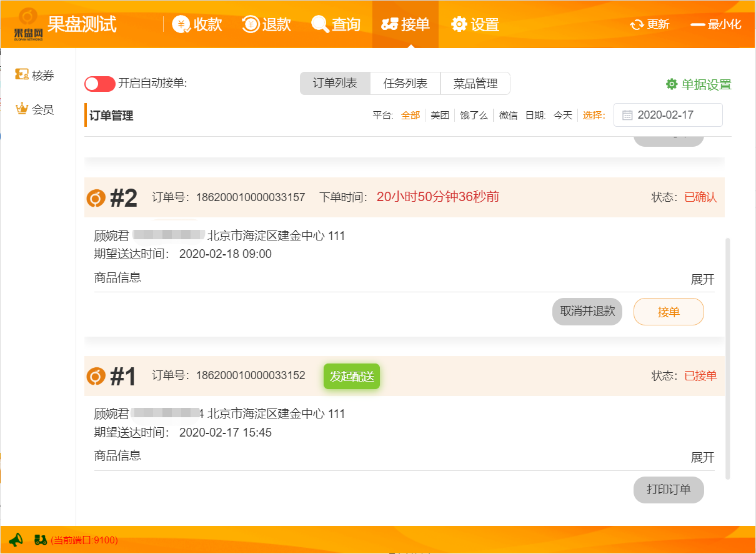Viewport: 756px width, 554px height.
Task: Filter orders by 饿了么 platform
Action: (x=474, y=116)
